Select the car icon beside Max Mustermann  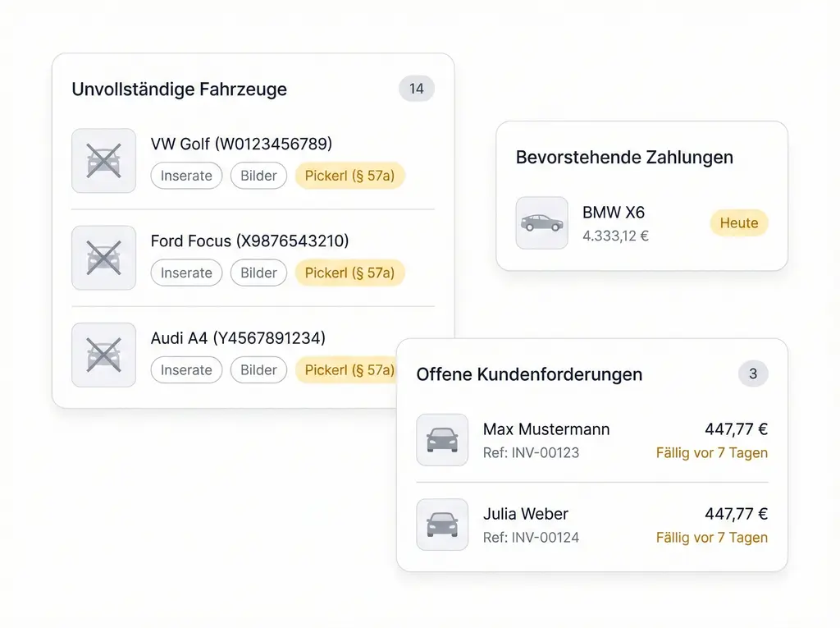[x=442, y=440]
